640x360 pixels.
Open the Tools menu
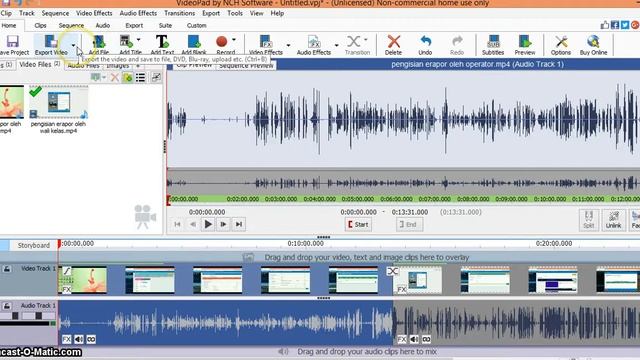[235, 13]
